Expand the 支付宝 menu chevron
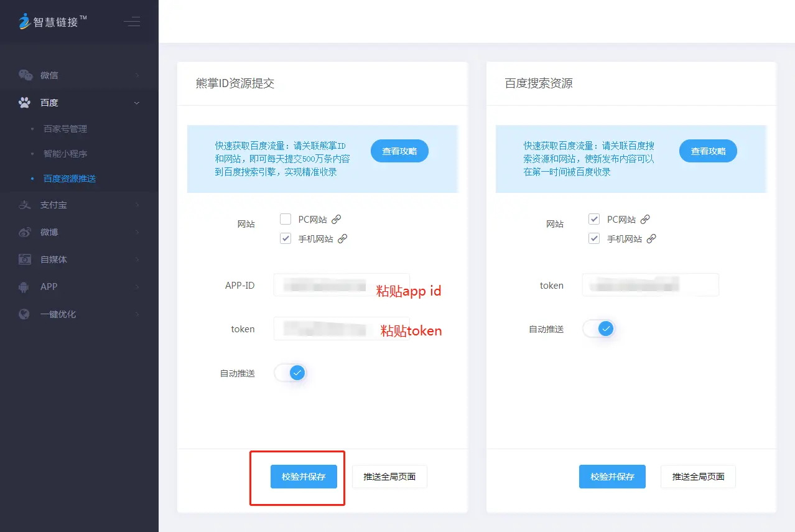The image size is (795, 532). click(137, 205)
